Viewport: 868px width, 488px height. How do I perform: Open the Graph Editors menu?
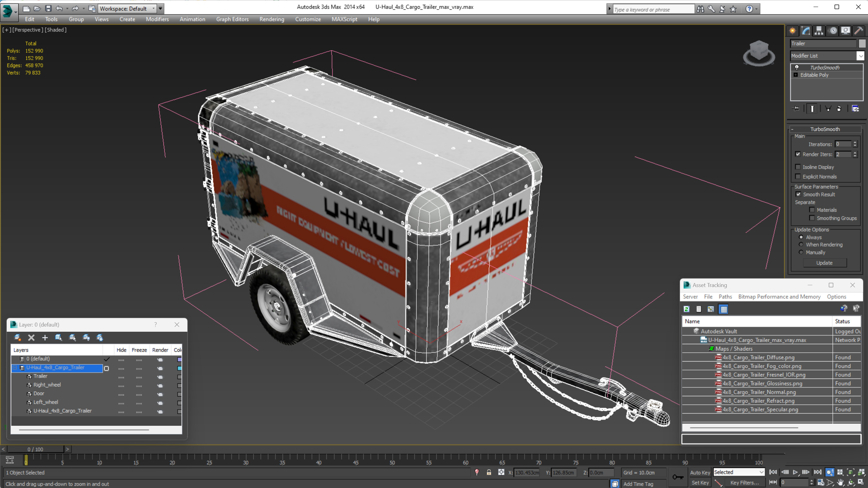232,19
